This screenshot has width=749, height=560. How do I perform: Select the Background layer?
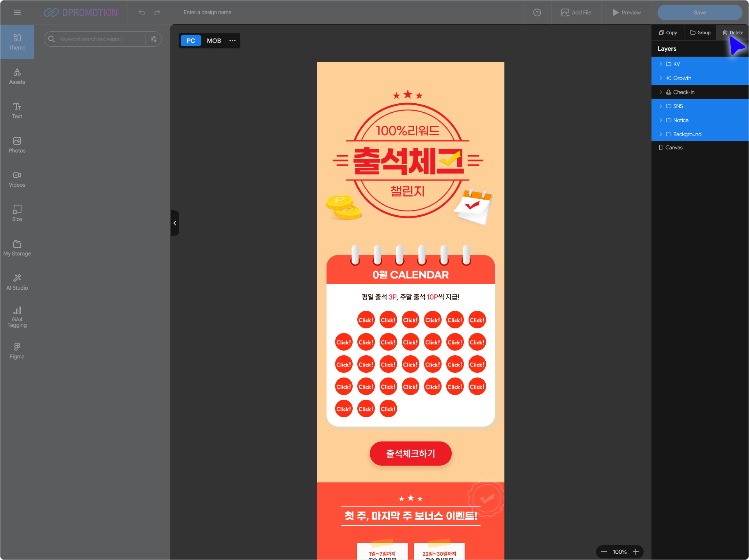point(700,134)
